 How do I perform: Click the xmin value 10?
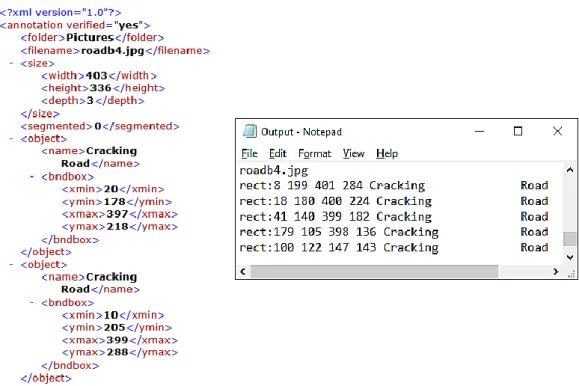coord(111,315)
